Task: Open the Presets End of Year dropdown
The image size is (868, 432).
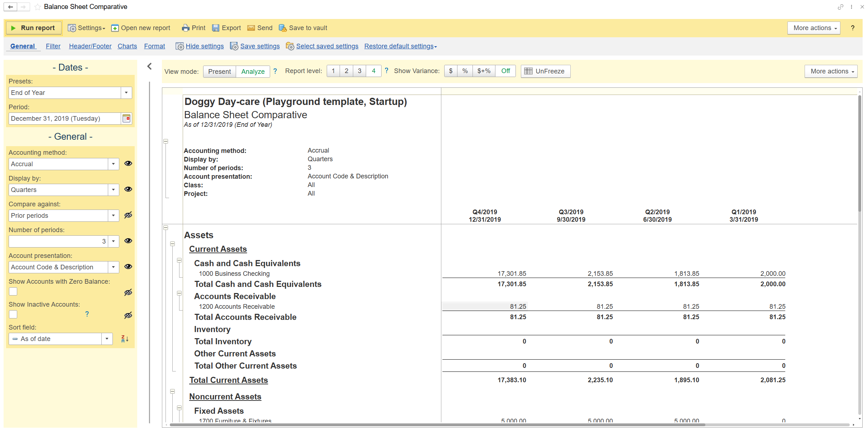Action: click(126, 93)
